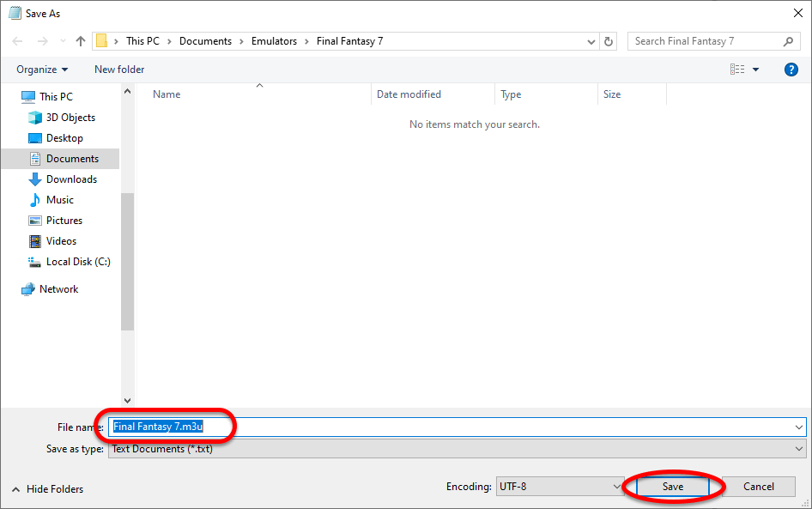Expand the Save as type dropdown
The image size is (812, 509).
800,449
